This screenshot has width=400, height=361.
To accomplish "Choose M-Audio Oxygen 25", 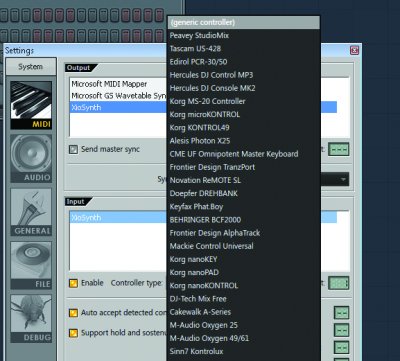I will click(x=243, y=325).
